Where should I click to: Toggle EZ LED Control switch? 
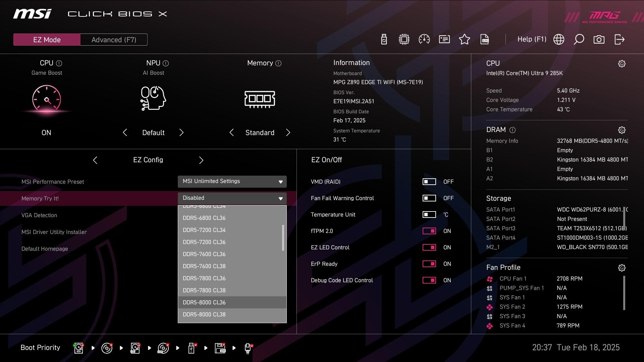(x=429, y=247)
